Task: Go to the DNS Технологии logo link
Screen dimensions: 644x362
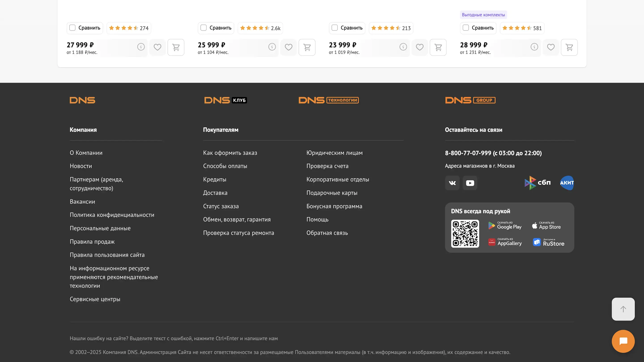Action: 328,100
